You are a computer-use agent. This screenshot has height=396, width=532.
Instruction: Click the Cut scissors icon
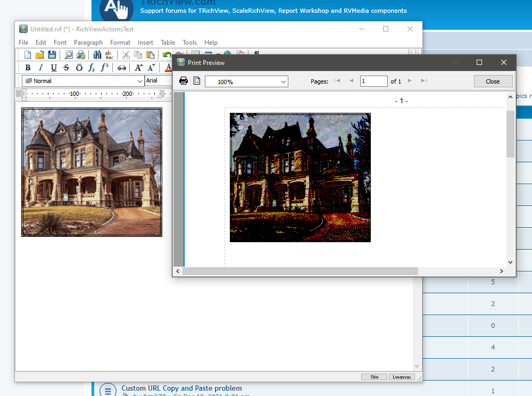coord(126,55)
